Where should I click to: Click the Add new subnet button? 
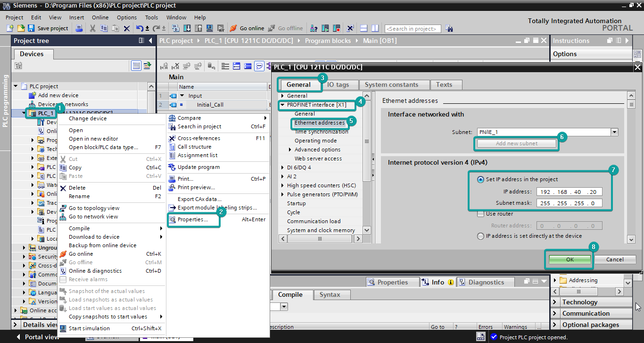tap(516, 143)
